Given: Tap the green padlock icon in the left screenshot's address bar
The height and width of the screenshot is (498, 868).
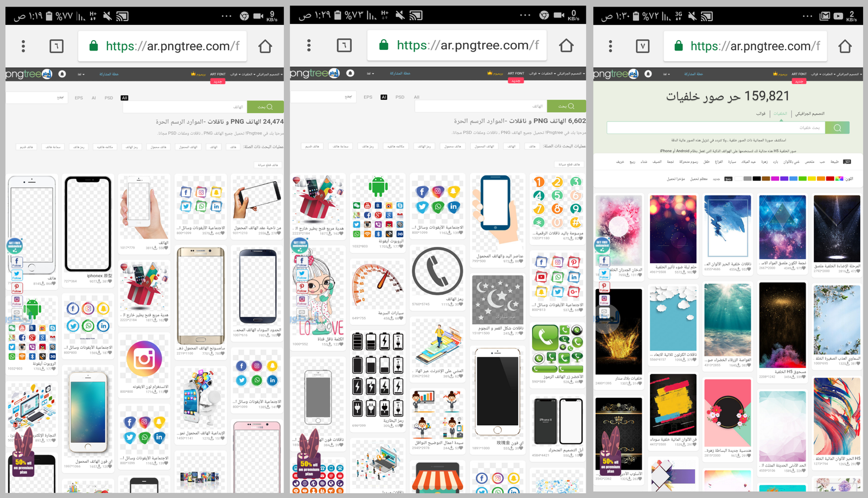Looking at the screenshot, I should click(x=93, y=46).
